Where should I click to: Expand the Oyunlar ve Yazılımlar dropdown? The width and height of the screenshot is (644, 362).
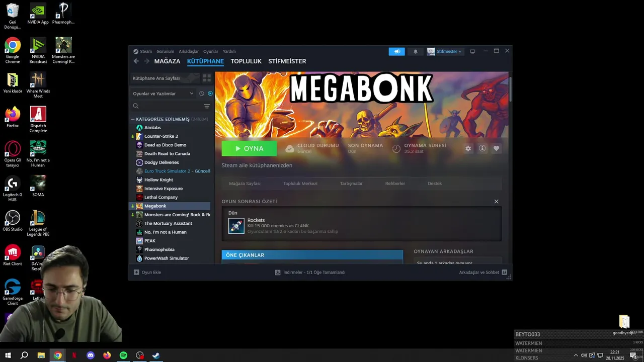(164, 94)
